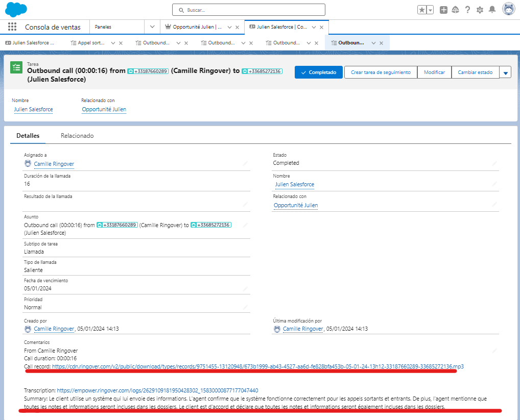Click the Modificar button
Image resolution: width=520 pixels, height=420 pixels.
[434, 72]
